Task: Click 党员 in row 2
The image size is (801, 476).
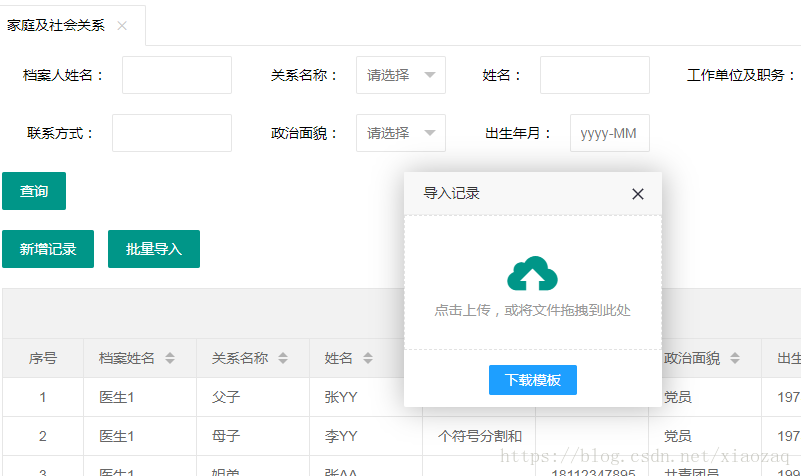Action: point(678,436)
